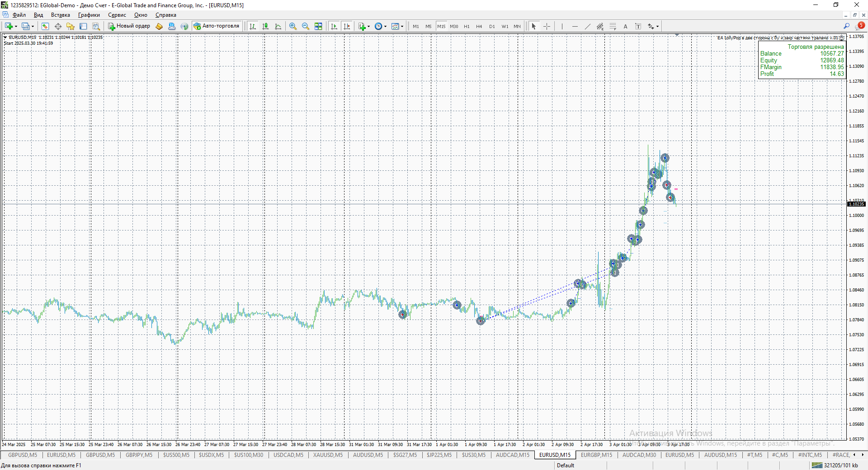The image size is (868, 470).
Task: Expand the indicators dropdown arrow
Action: 369,26
